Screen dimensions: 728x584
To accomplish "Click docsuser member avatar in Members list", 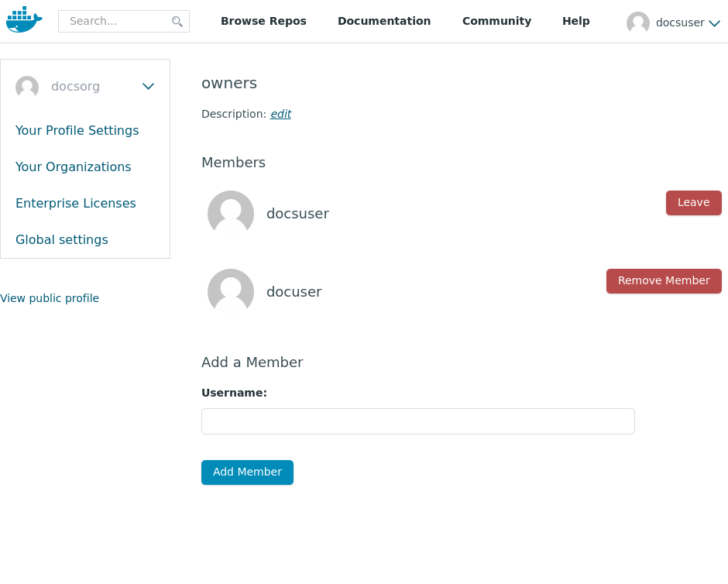I will coord(231,214).
